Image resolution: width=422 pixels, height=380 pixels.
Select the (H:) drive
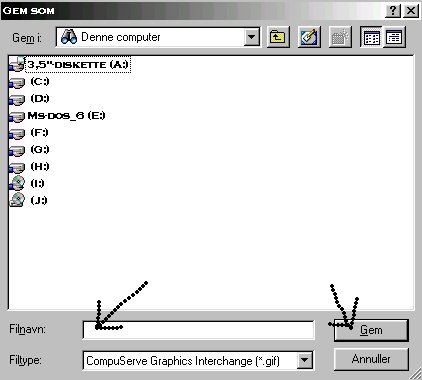[x=29, y=167]
